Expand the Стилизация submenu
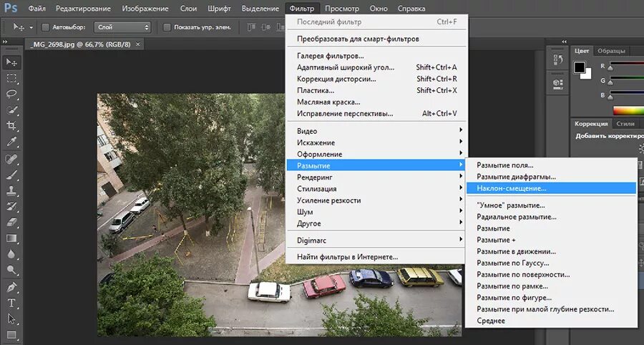The width and height of the screenshot is (644, 345). [376, 188]
